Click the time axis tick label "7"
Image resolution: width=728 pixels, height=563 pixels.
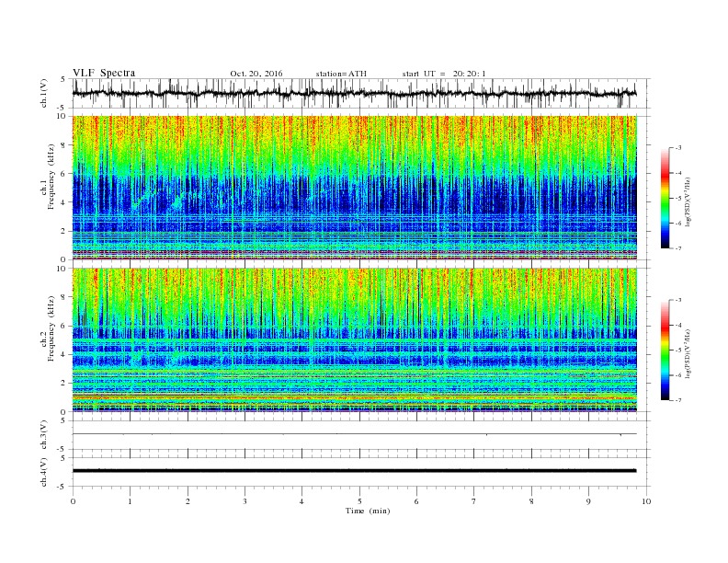(x=474, y=501)
